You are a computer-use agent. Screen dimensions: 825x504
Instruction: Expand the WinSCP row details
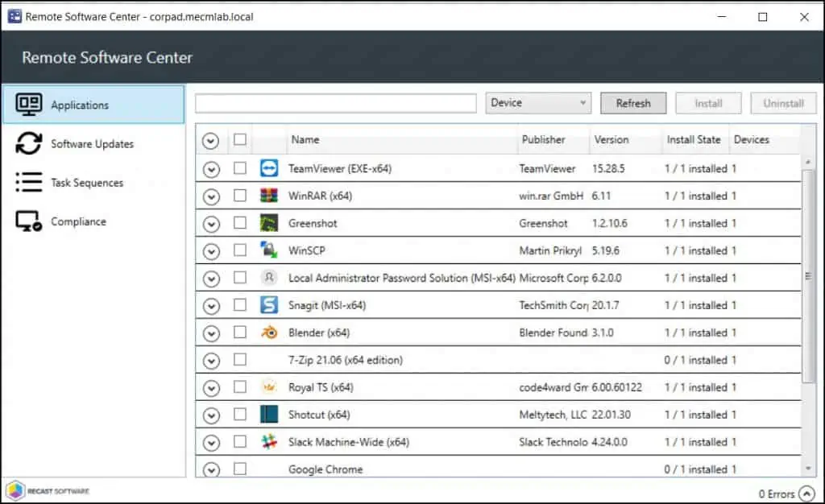[211, 251]
